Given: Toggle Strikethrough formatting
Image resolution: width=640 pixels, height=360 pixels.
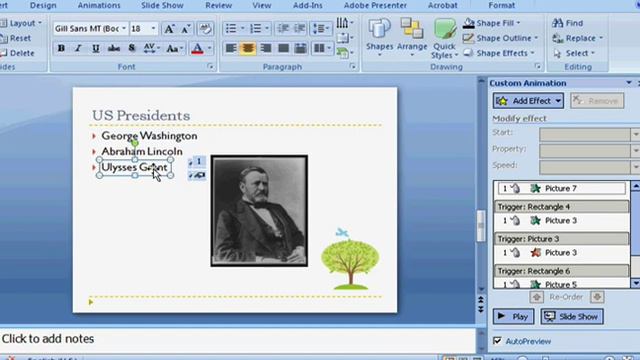Looking at the screenshot, I should (113, 48).
